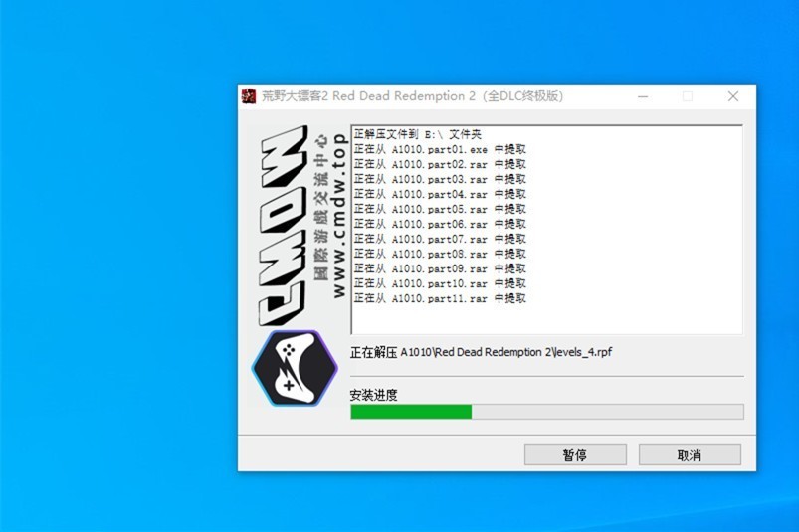
Task: Click the 暂停 pause button
Action: click(575, 455)
